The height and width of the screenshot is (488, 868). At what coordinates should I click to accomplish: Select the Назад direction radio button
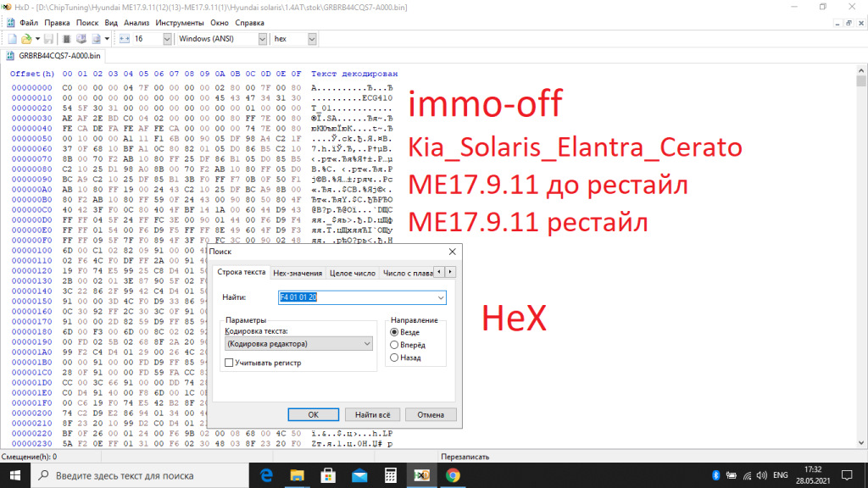[394, 358]
